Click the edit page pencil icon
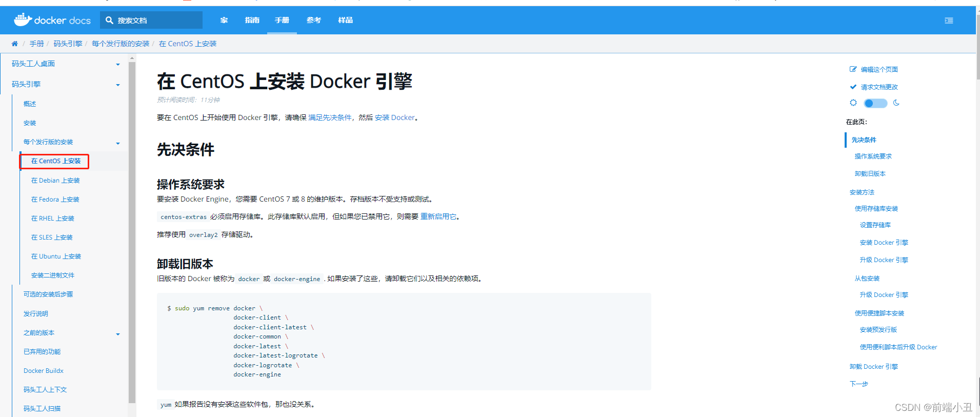The height and width of the screenshot is (417, 980). [853, 69]
